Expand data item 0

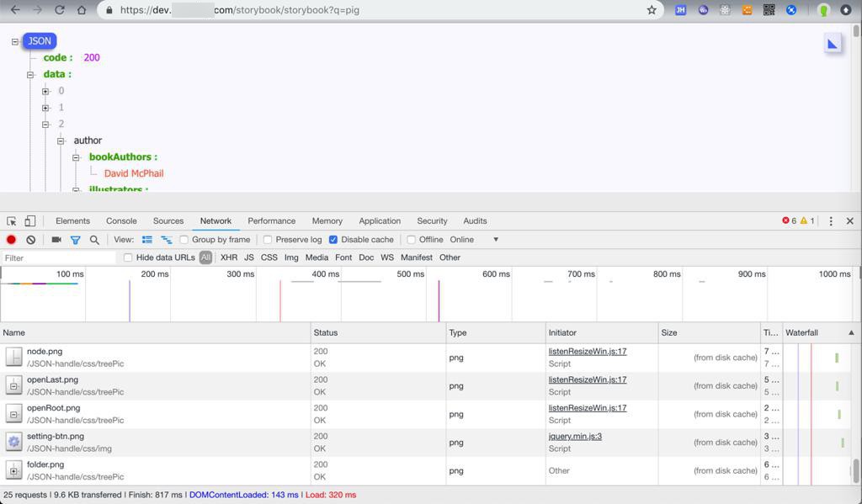(45, 91)
